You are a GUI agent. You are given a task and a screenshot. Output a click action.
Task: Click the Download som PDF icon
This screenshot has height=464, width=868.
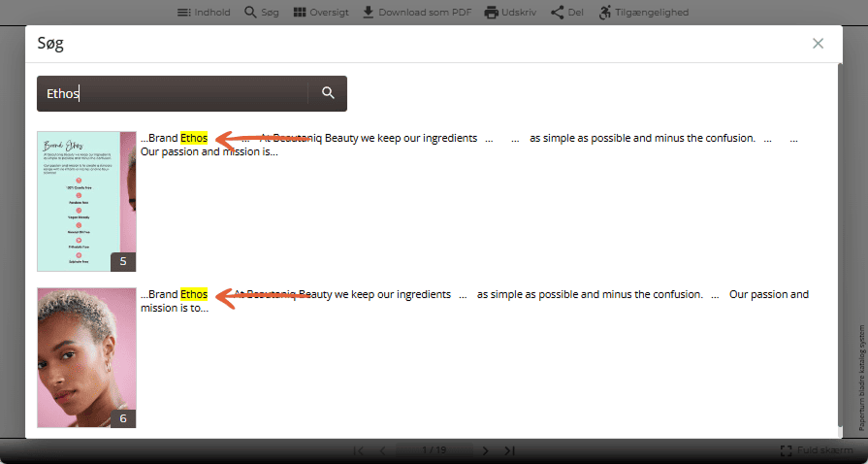(369, 13)
